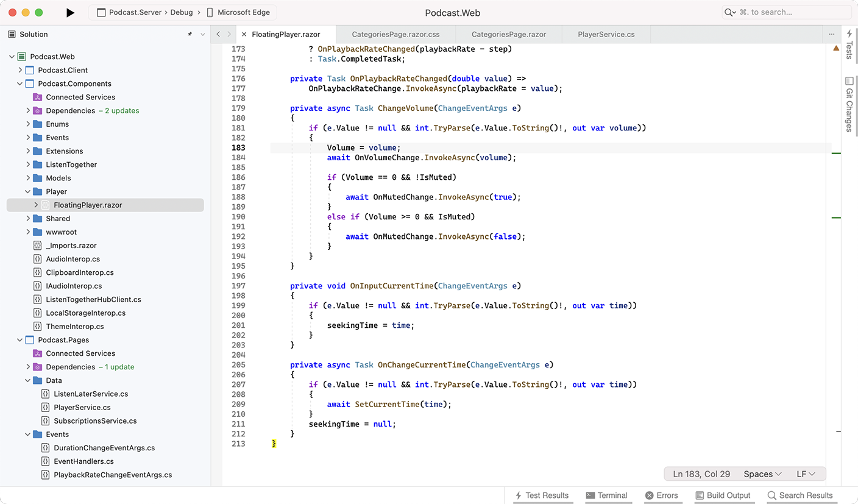Pin the Solution panel
The width and height of the screenshot is (858, 504).
click(x=190, y=35)
